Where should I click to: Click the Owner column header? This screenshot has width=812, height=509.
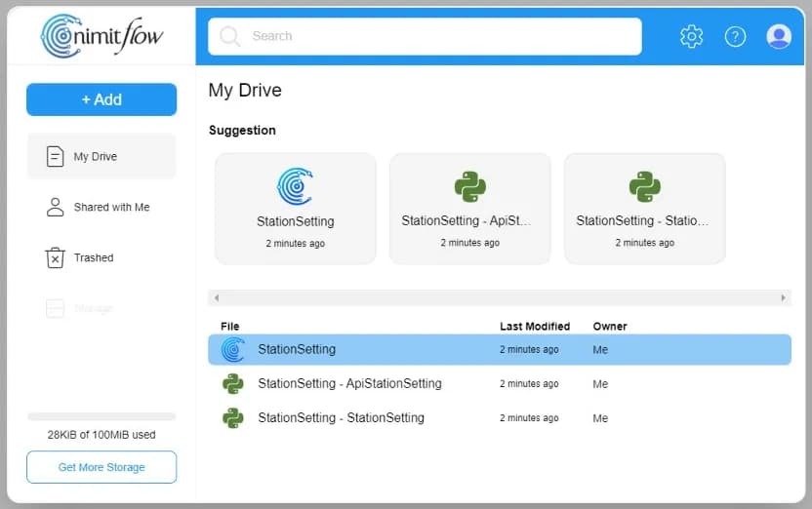pyautogui.click(x=610, y=327)
